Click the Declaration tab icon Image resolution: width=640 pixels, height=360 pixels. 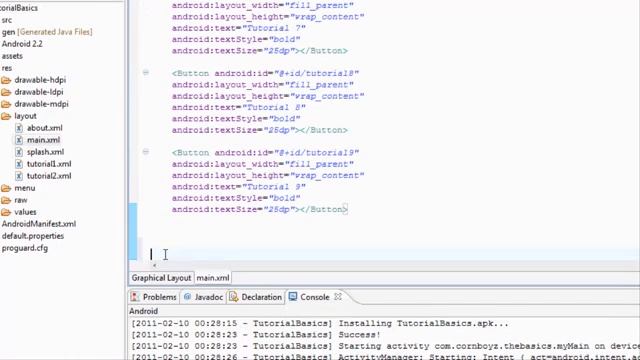click(233, 297)
